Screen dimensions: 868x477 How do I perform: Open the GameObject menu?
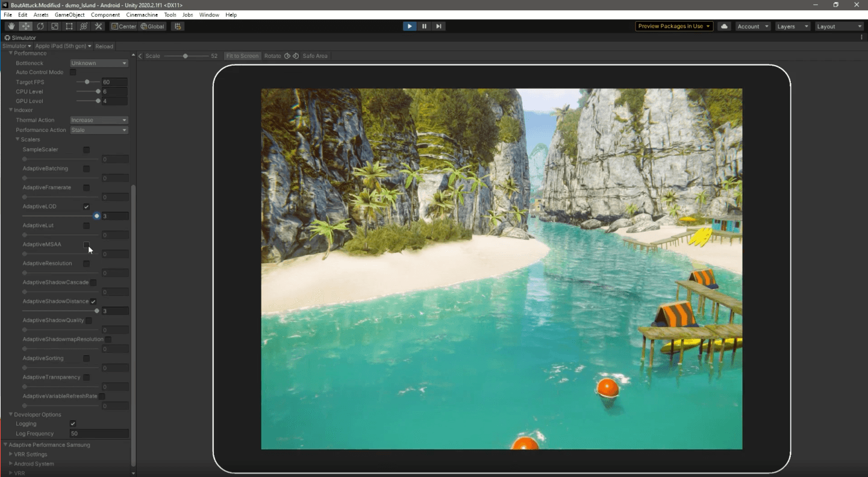(x=70, y=14)
